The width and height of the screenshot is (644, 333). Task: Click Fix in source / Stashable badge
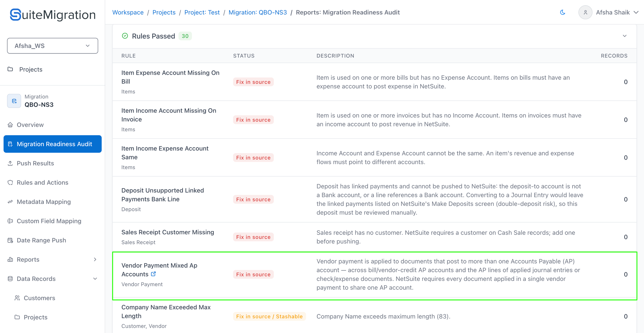tap(270, 317)
